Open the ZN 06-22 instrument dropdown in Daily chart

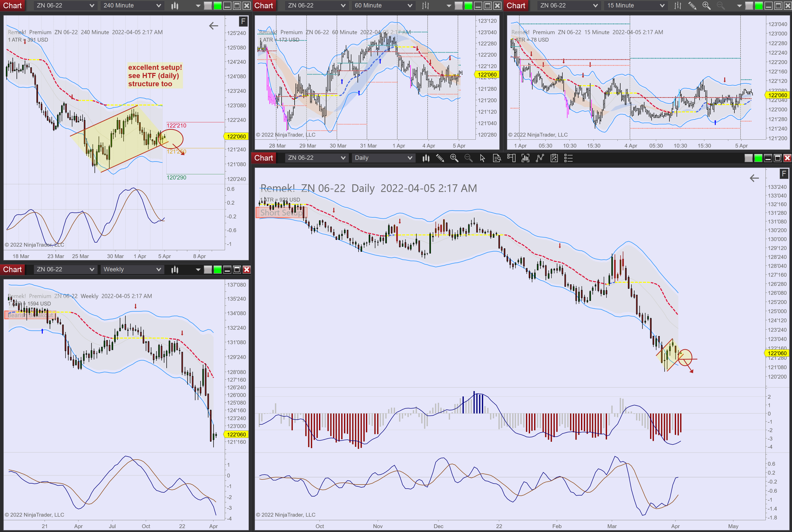pyautogui.click(x=343, y=158)
